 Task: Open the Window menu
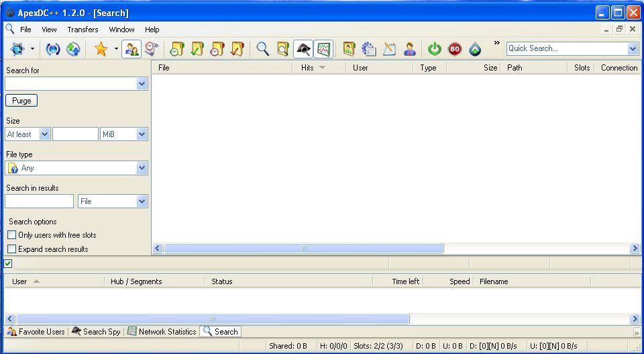point(121,30)
